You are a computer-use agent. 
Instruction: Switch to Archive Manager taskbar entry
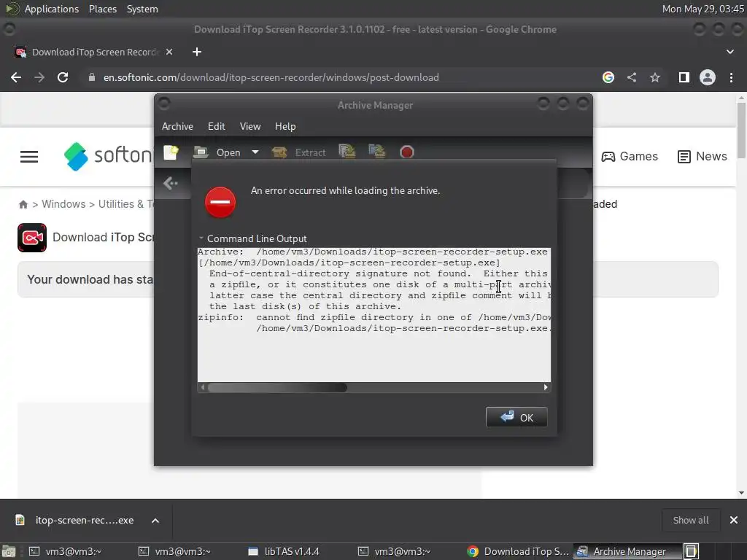[627, 551]
